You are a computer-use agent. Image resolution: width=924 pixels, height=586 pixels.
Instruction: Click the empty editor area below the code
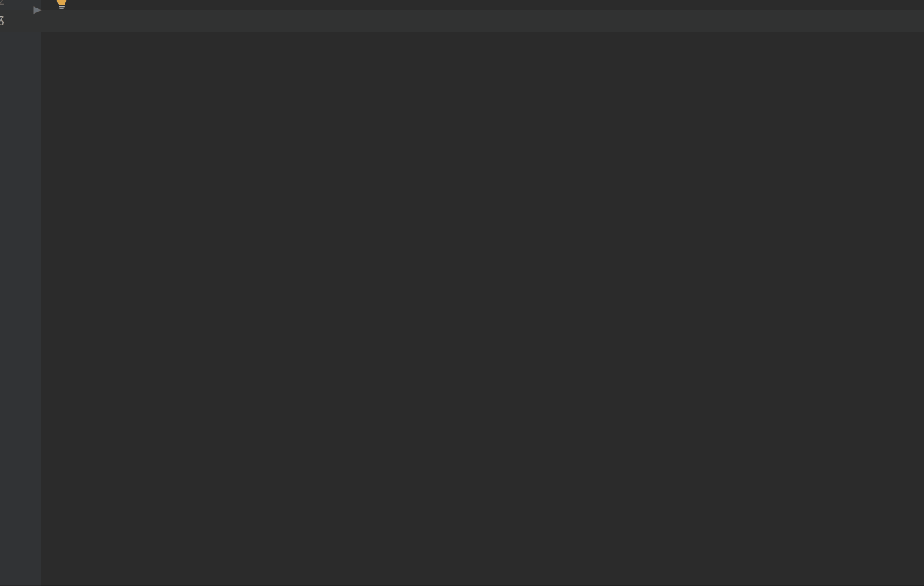(x=483, y=308)
